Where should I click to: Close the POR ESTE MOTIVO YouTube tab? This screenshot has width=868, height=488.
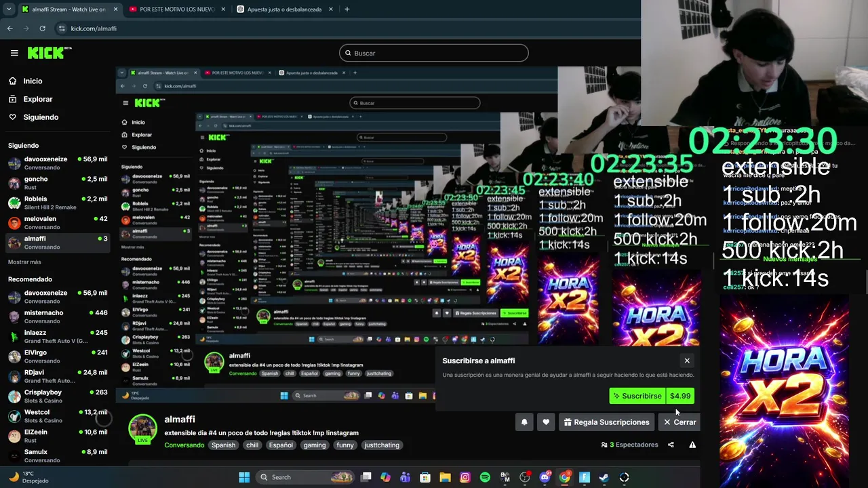coord(223,9)
